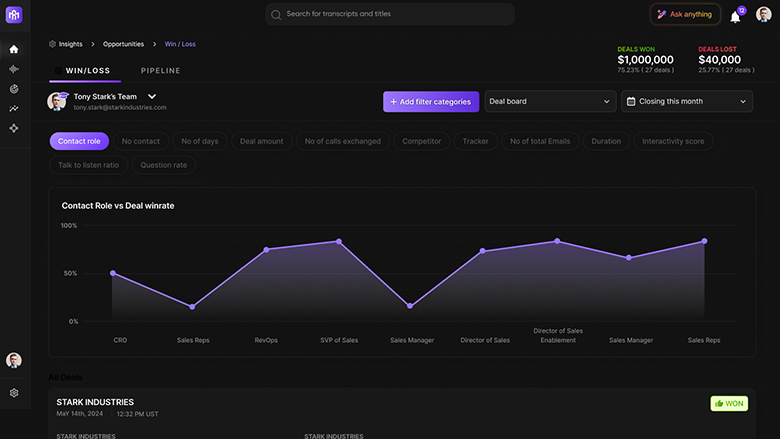Viewport: 780px width, 439px height.
Task: Click the RevOps axis label
Action: coord(266,340)
